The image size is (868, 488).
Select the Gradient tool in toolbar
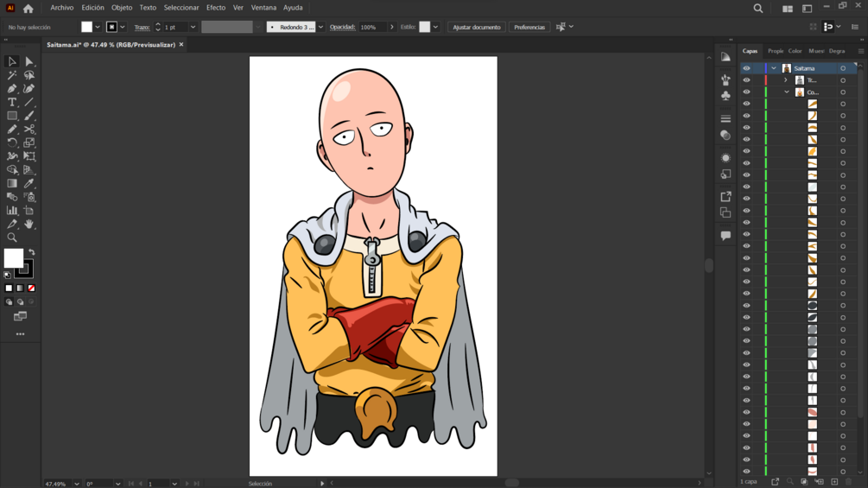[x=11, y=183]
